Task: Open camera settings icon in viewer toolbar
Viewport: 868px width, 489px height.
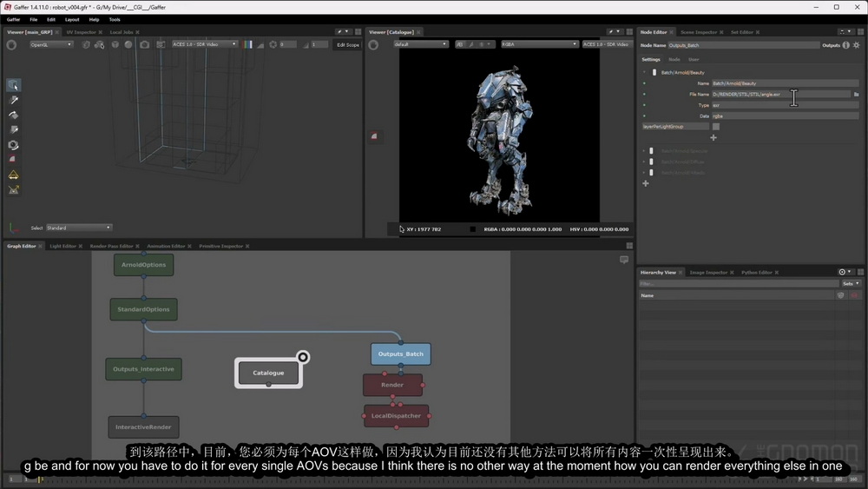Action: point(144,45)
